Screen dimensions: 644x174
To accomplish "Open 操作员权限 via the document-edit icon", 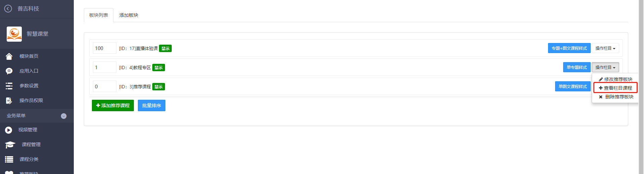I will [x=9, y=100].
